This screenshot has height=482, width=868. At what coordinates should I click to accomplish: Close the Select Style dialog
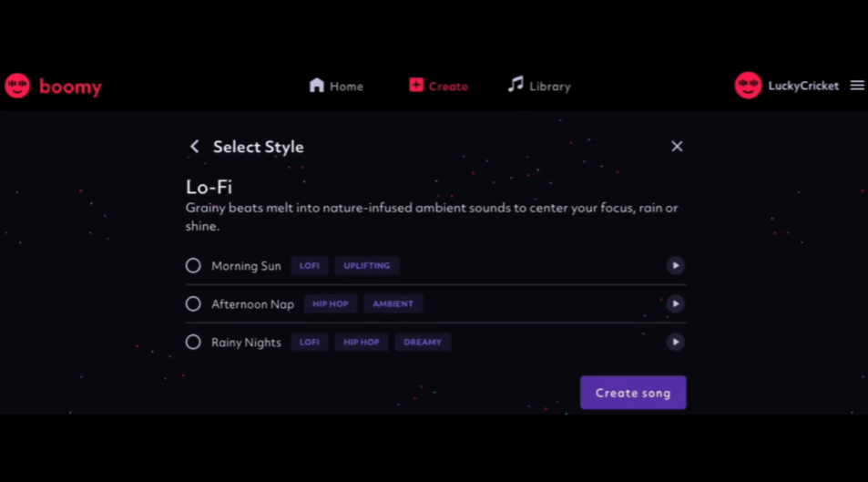point(677,147)
